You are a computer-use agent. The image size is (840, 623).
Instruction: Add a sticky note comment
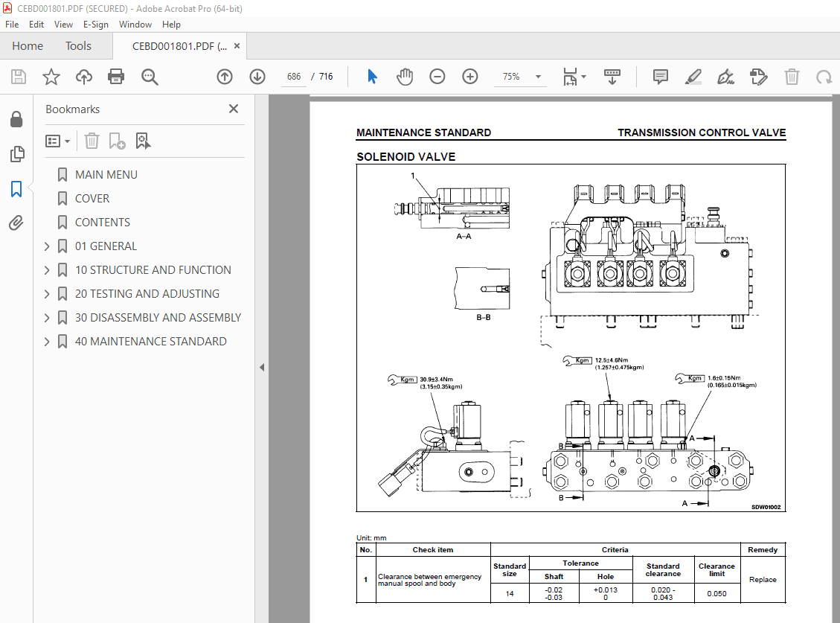660,77
